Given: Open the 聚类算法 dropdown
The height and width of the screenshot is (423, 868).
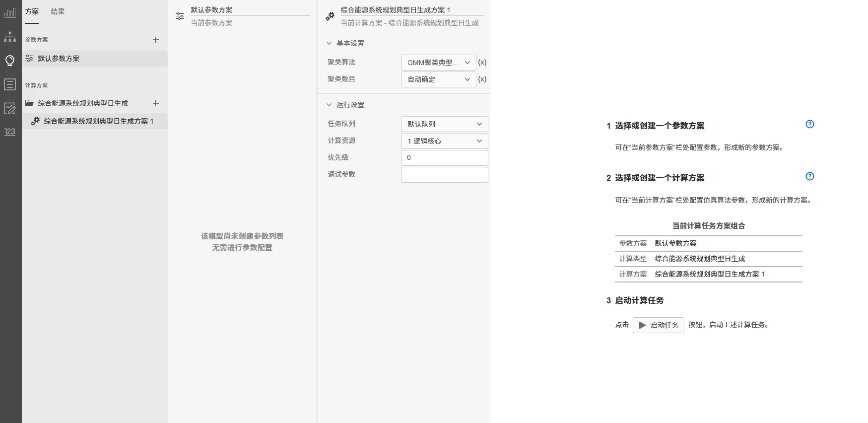Looking at the screenshot, I should (x=438, y=63).
